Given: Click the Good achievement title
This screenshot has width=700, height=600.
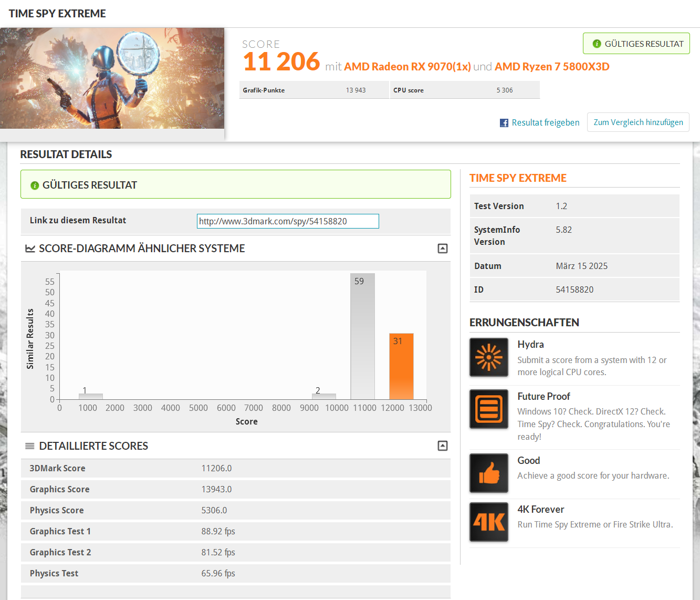Looking at the screenshot, I should [x=528, y=460].
